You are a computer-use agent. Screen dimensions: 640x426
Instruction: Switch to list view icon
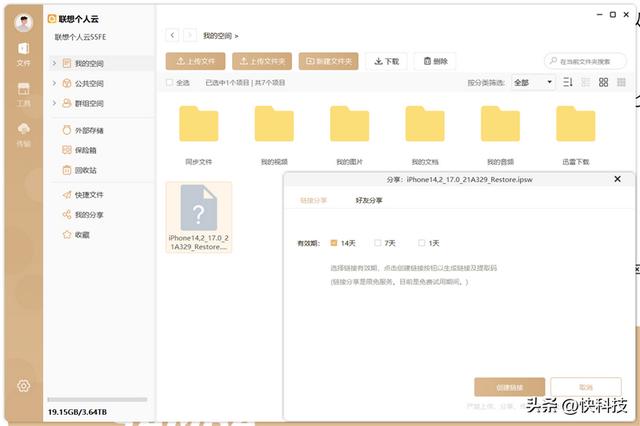pyautogui.click(x=586, y=82)
